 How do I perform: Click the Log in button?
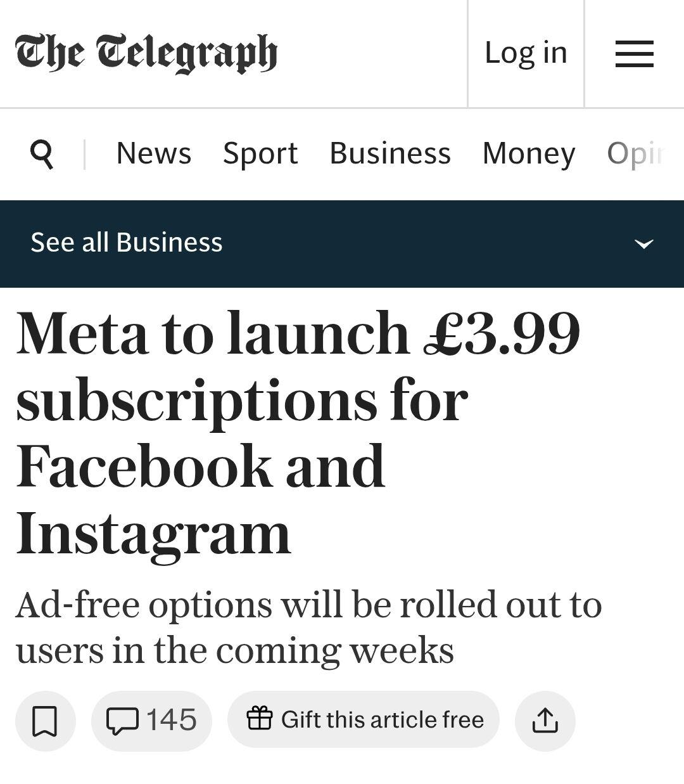(x=526, y=53)
